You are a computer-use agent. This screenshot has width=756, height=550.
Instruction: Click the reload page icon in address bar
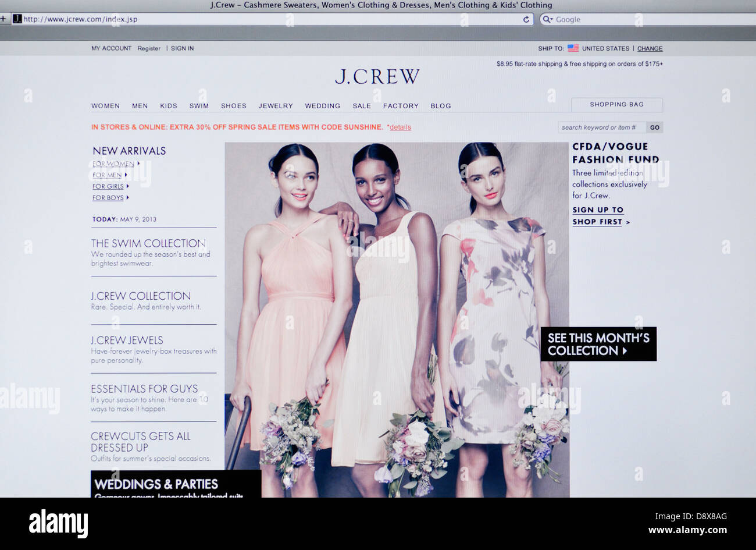[x=526, y=19]
